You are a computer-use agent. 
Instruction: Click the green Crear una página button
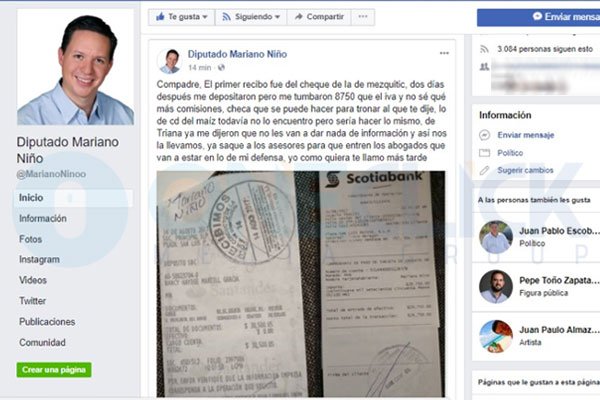pyautogui.click(x=54, y=370)
